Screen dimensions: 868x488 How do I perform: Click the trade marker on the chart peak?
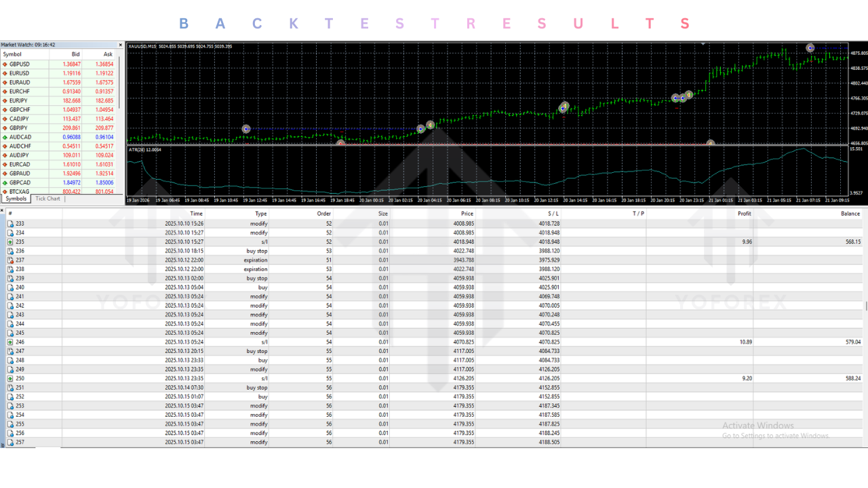point(810,48)
